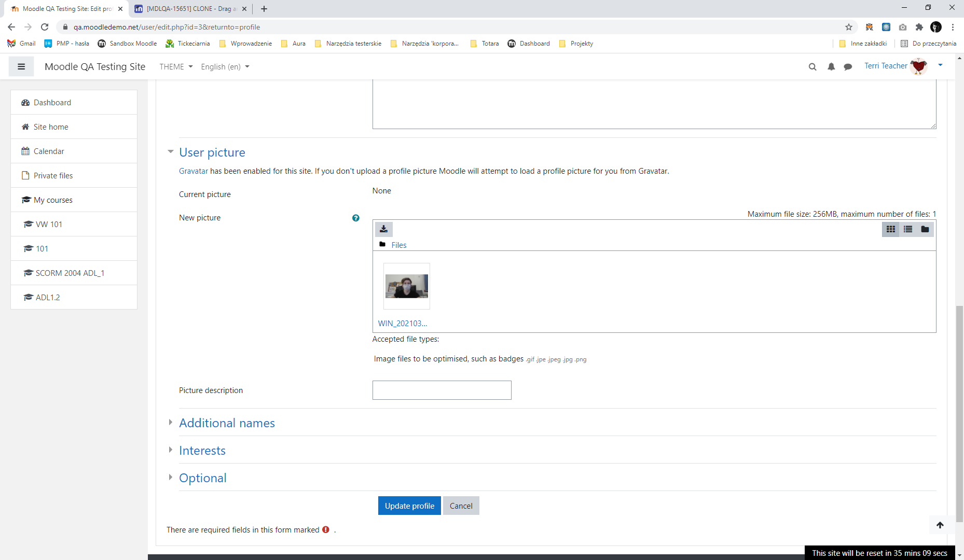This screenshot has width=964, height=560.
Task: Click the Files folder breadcrumb
Action: [x=399, y=245]
